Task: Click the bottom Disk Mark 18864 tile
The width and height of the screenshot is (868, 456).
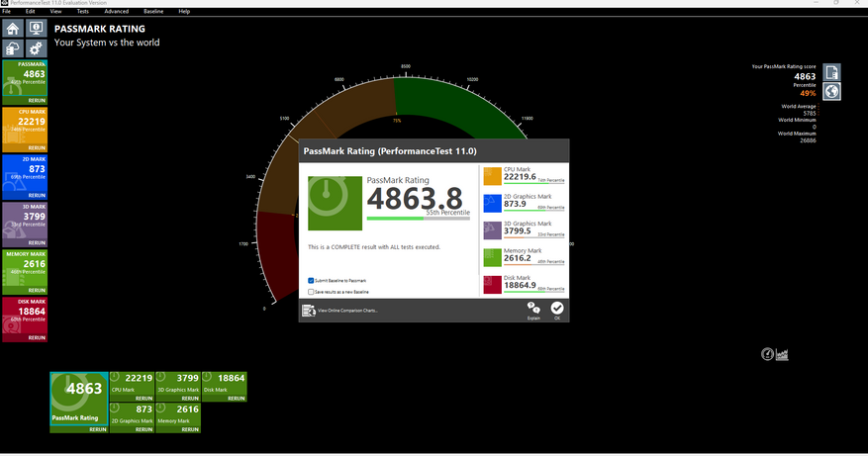Action: pyautogui.click(x=225, y=383)
